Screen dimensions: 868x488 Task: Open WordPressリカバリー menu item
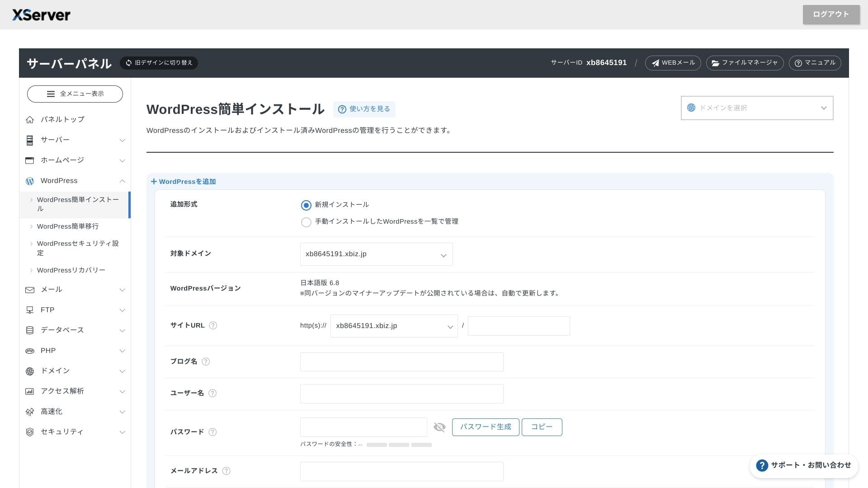71,270
